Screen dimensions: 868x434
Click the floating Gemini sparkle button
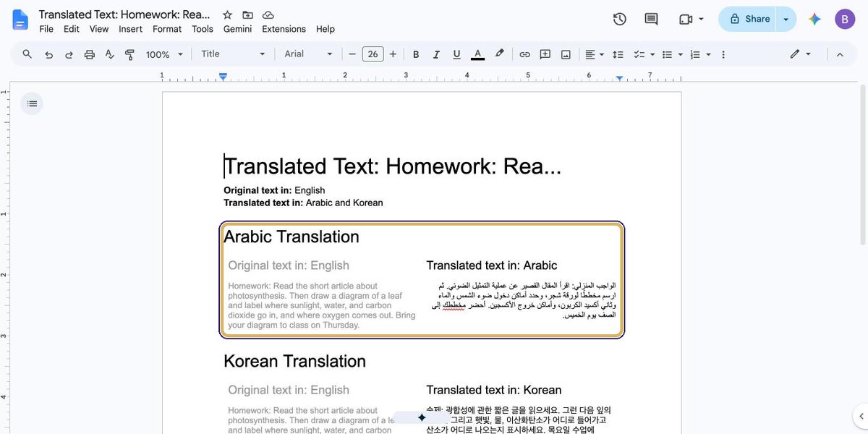[x=422, y=417]
